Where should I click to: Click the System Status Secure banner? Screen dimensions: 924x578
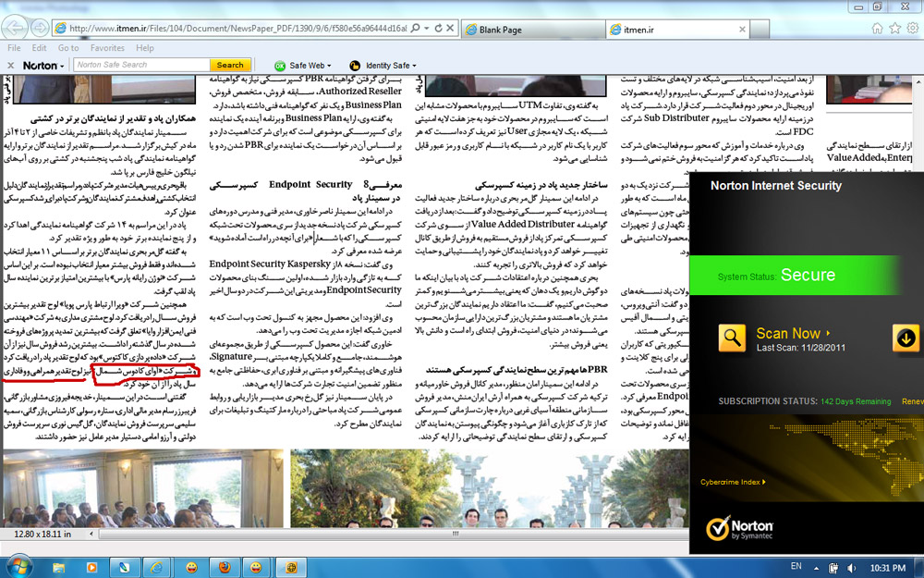point(795,275)
